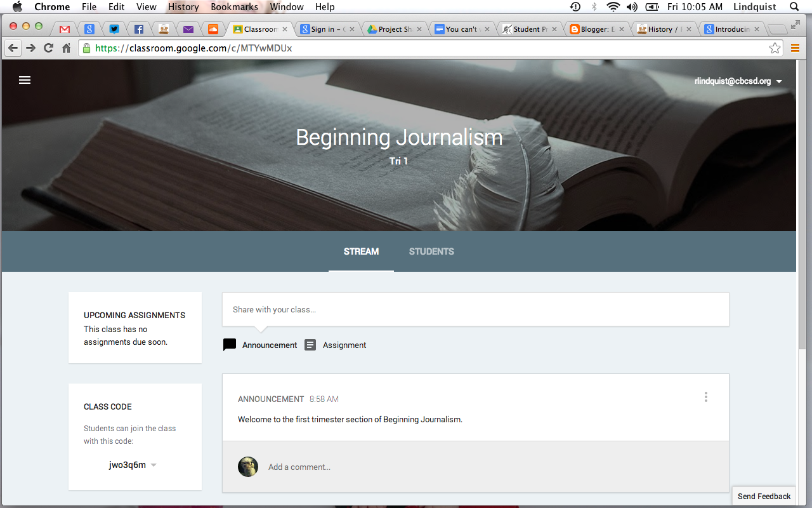Screen dimensions: 812x508
Task: Select the Announcement post type icon
Action: click(x=229, y=345)
